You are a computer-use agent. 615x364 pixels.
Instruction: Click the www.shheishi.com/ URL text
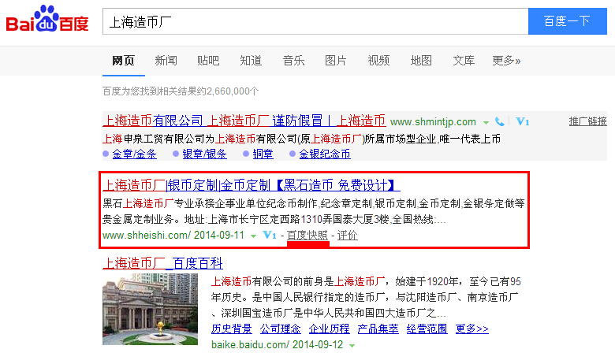(147, 235)
